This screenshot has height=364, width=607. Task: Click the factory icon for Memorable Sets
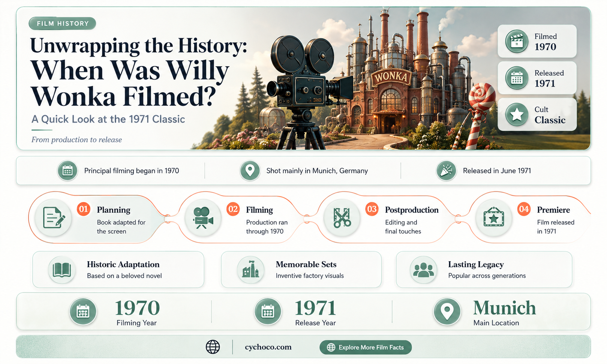250,270
